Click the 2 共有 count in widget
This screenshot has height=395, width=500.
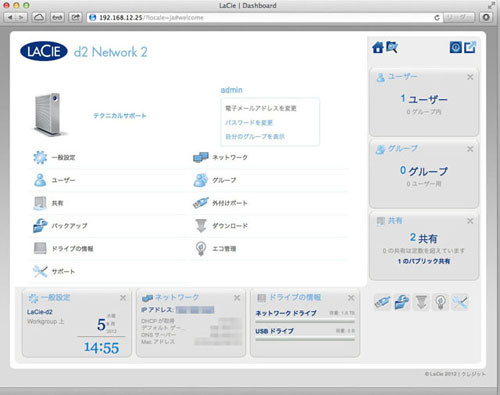[424, 238]
